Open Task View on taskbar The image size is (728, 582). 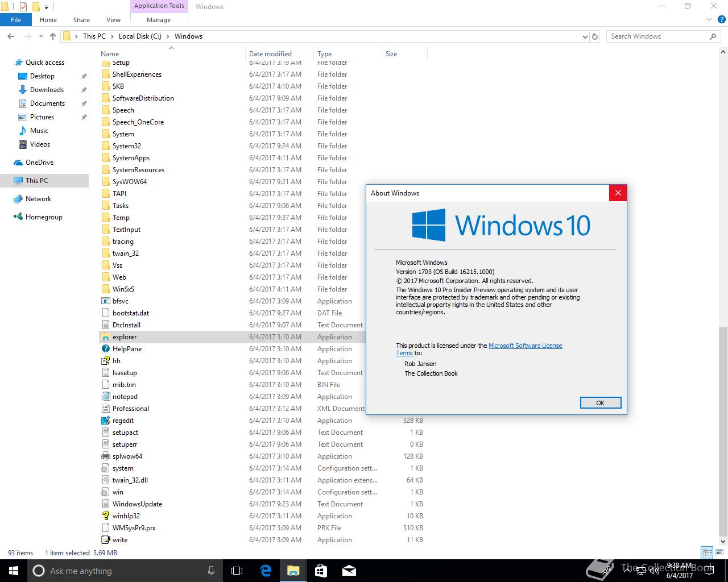pyautogui.click(x=237, y=571)
